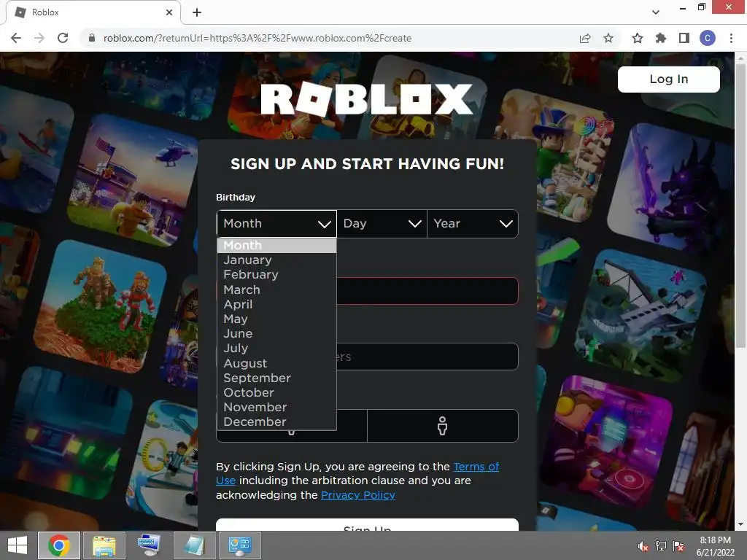Image resolution: width=747 pixels, height=560 pixels.
Task: Open the Privacy Policy link
Action: click(x=358, y=495)
